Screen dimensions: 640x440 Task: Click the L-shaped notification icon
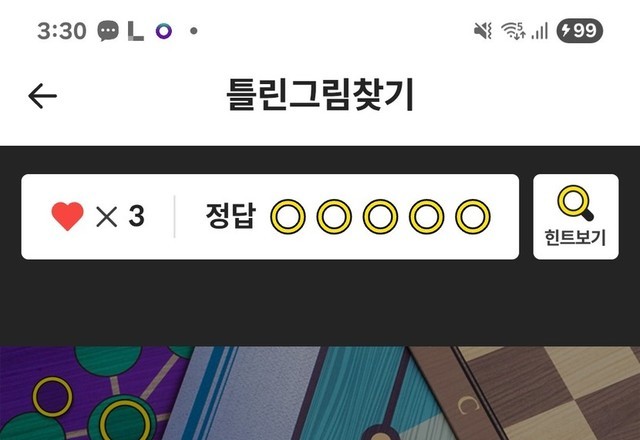tap(136, 31)
